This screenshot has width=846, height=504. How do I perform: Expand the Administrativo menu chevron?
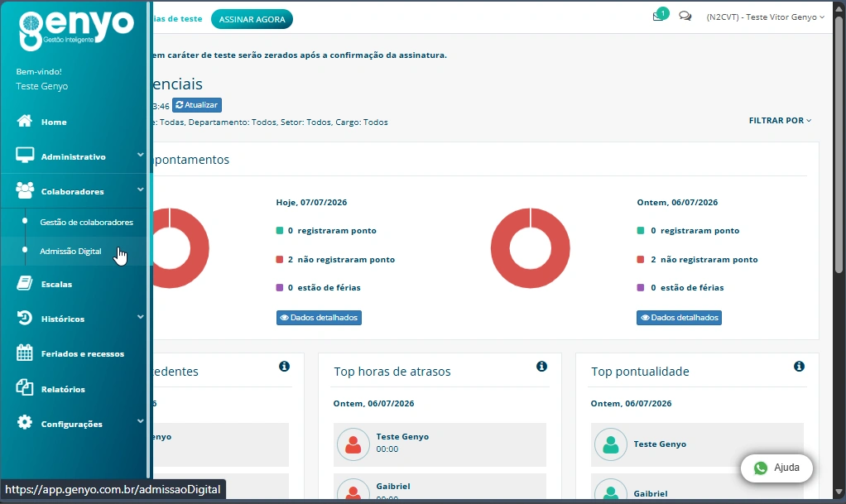[140, 155]
